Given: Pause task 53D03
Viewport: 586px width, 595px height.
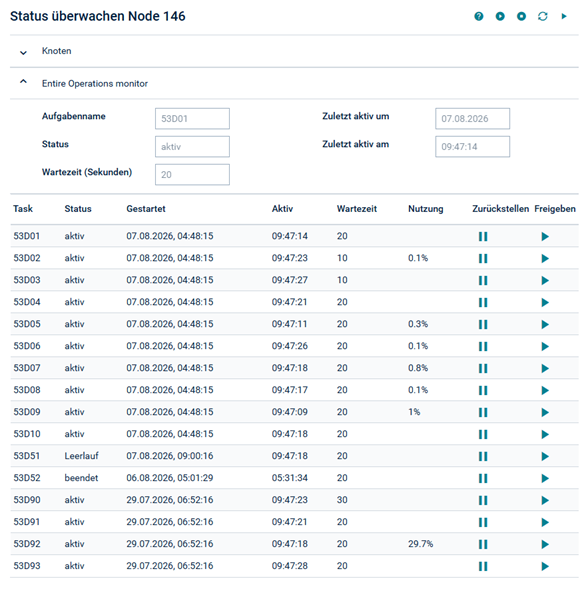Looking at the screenshot, I should click(483, 280).
